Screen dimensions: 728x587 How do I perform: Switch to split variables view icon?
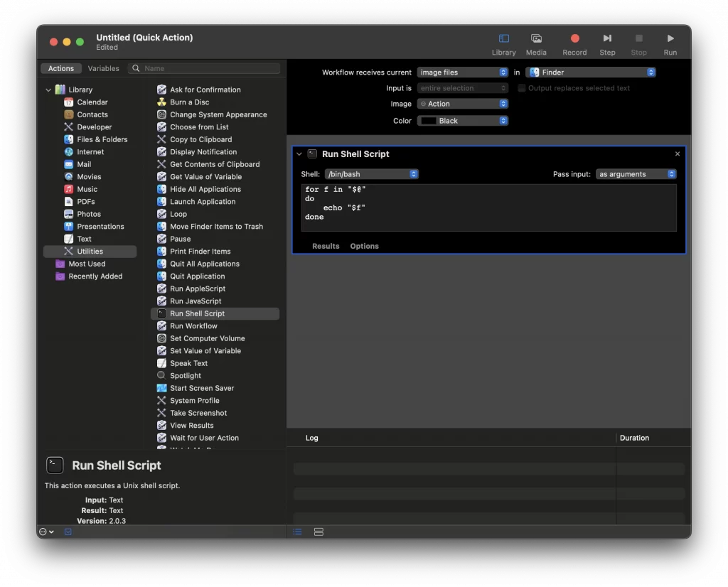318,532
